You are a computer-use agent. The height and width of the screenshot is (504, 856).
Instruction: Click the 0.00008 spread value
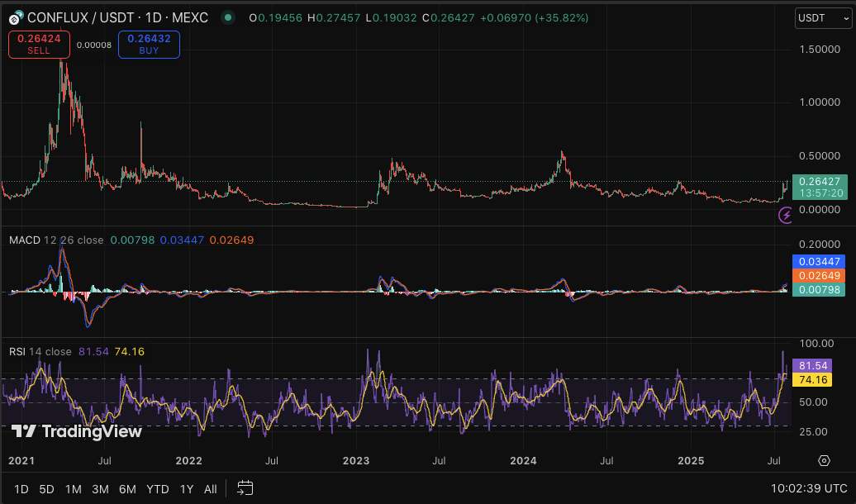[x=94, y=45]
